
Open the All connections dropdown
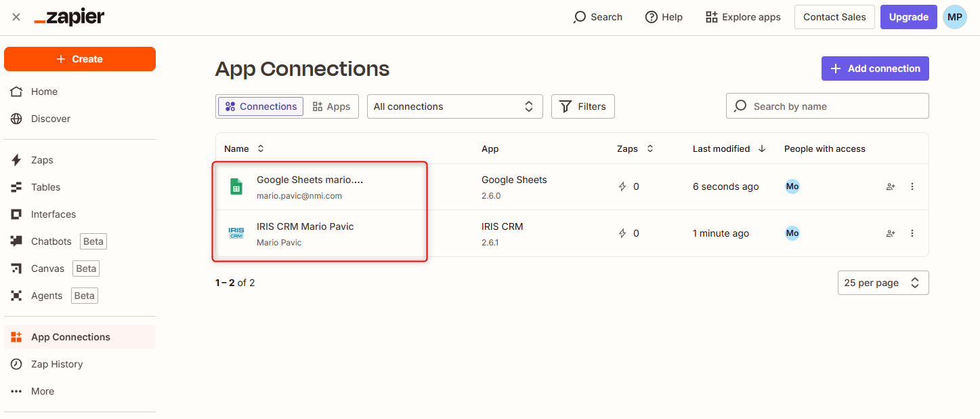pyautogui.click(x=455, y=106)
